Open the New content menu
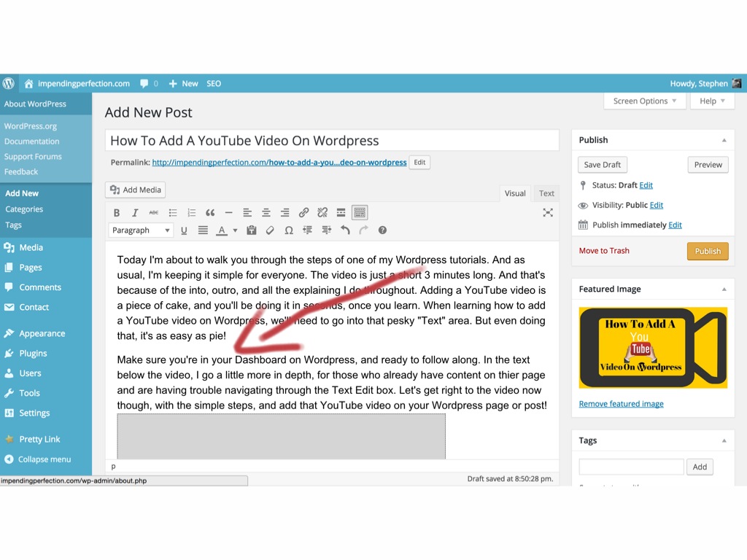This screenshot has height=560, width=747. point(184,83)
